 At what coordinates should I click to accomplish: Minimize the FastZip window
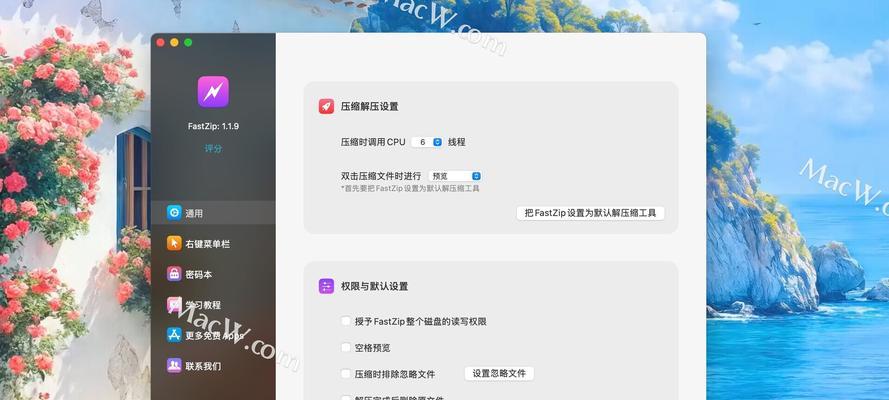tap(174, 42)
